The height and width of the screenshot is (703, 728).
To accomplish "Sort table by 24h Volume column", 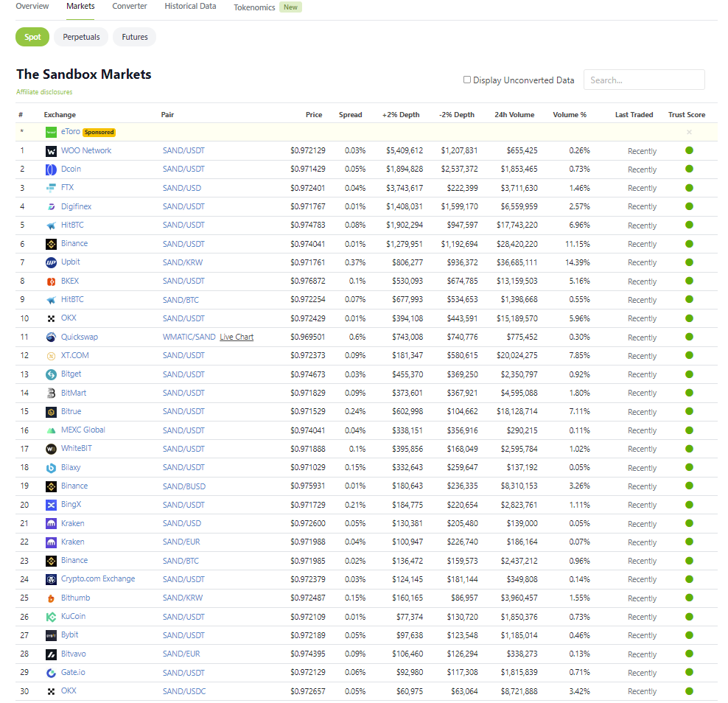I will click(x=514, y=115).
